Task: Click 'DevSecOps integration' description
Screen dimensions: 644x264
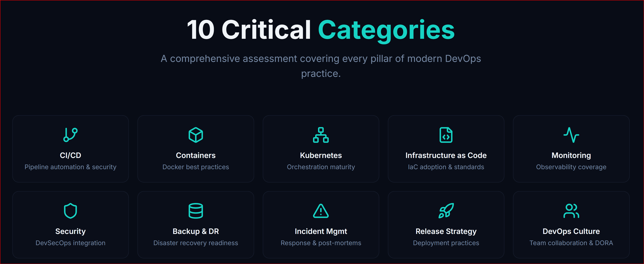Action: point(71,243)
